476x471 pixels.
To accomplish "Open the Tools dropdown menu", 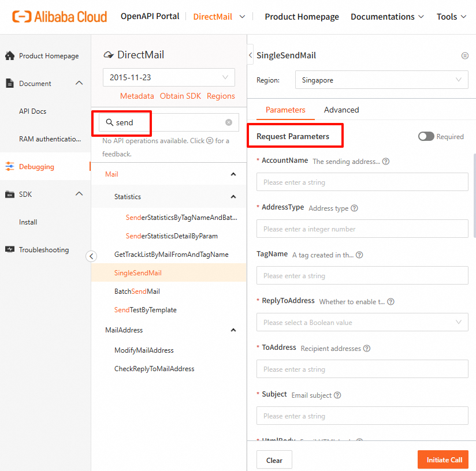I will tap(451, 17).
